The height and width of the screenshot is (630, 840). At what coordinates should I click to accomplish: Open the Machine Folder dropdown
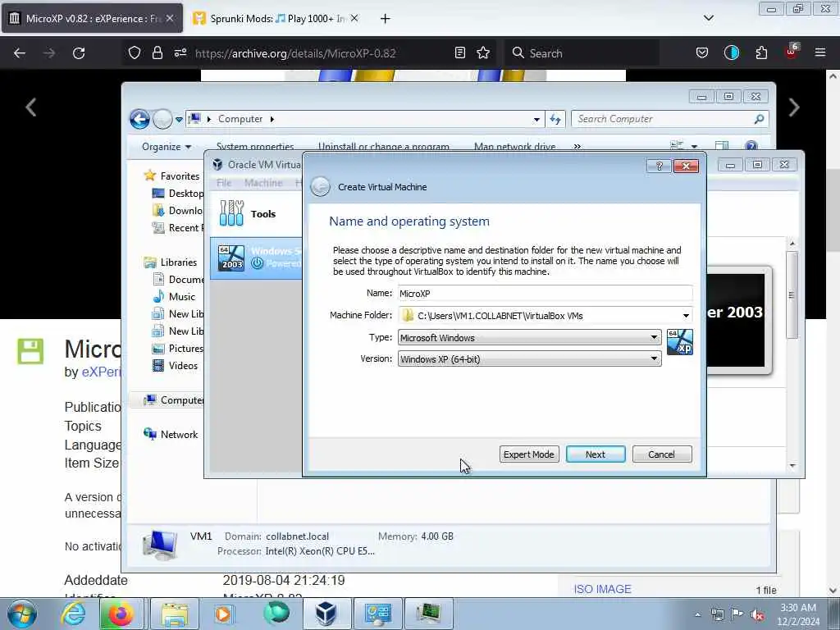tap(686, 316)
